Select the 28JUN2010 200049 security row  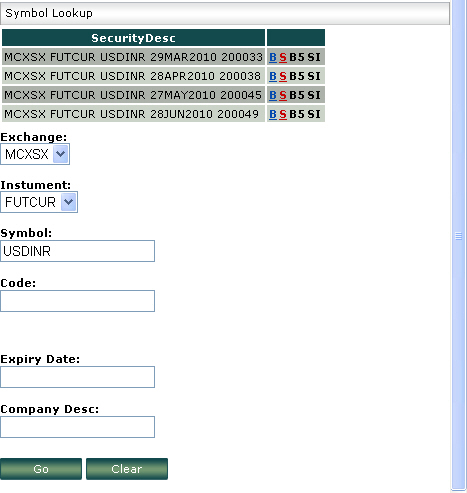click(133, 114)
